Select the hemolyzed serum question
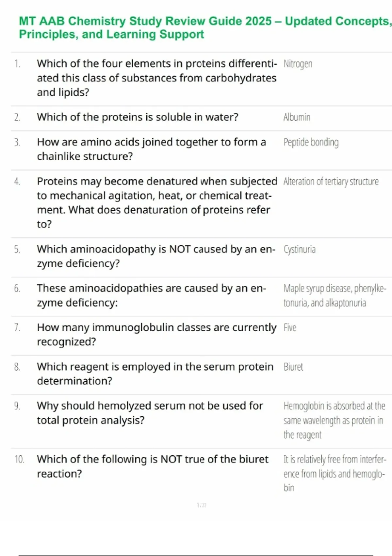 pos(150,413)
